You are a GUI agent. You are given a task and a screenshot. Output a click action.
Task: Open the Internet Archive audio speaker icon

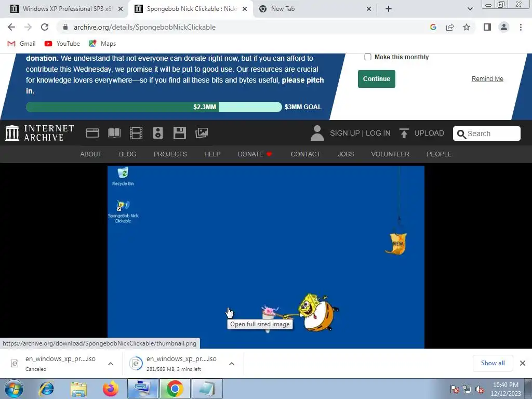pos(158,133)
